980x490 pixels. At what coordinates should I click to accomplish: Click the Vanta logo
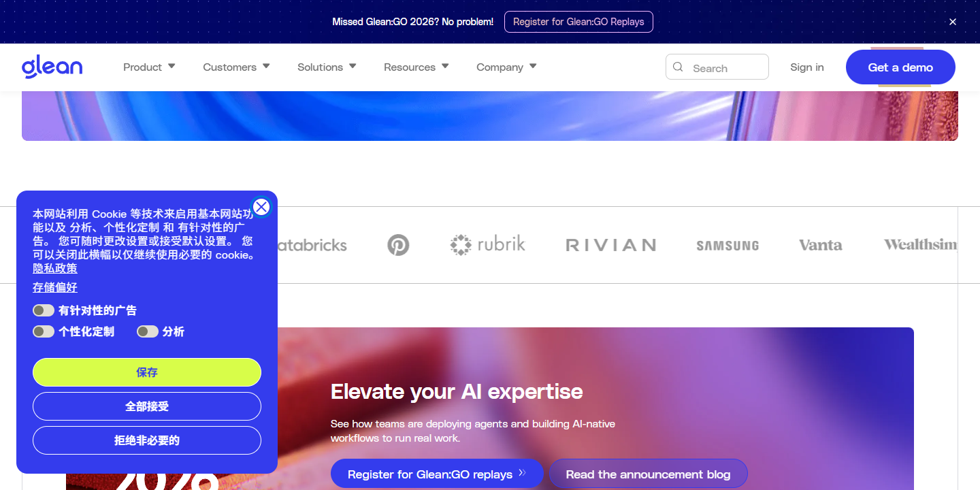[x=820, y=245]
